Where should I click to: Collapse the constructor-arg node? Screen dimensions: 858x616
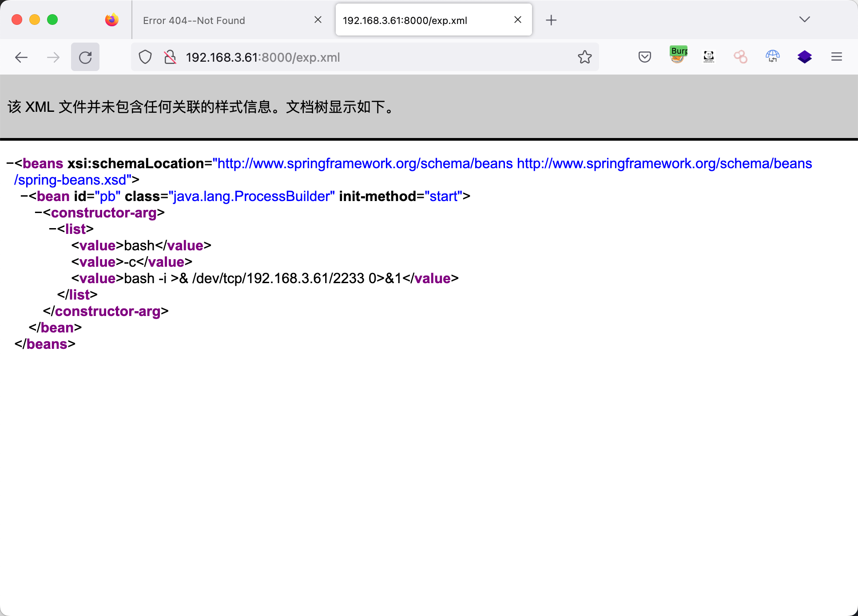click(x=39, y=213)
